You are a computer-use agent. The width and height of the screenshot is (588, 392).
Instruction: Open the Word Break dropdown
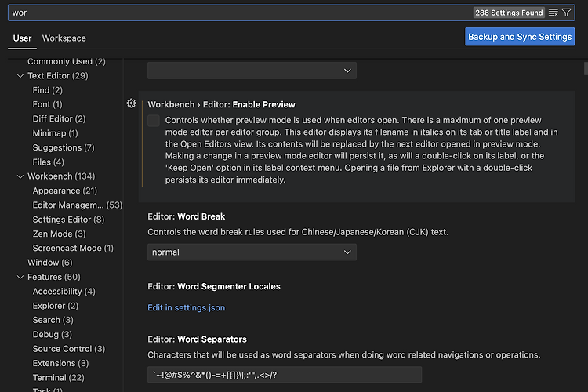[252, 252]
